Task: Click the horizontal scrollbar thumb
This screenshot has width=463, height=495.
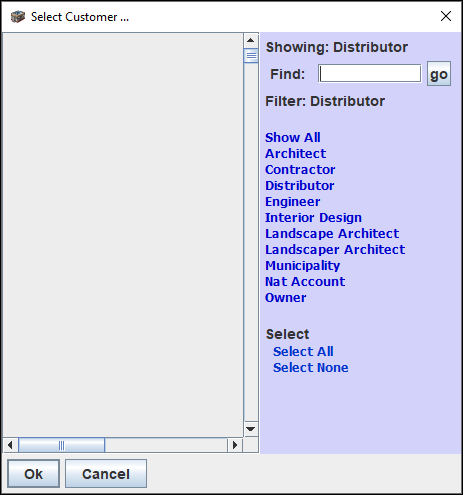Action: point(62,445)
